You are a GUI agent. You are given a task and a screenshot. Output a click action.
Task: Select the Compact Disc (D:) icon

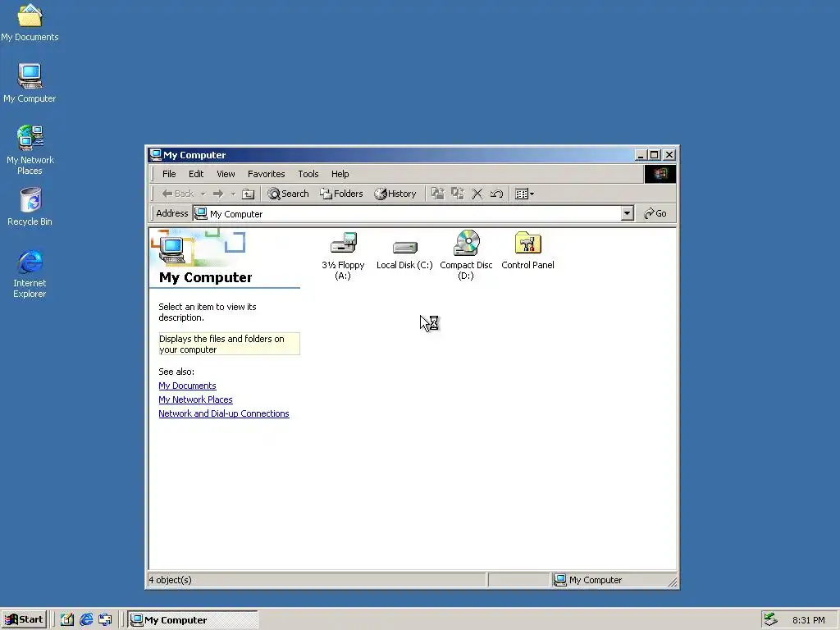click(x=466, y=256)
